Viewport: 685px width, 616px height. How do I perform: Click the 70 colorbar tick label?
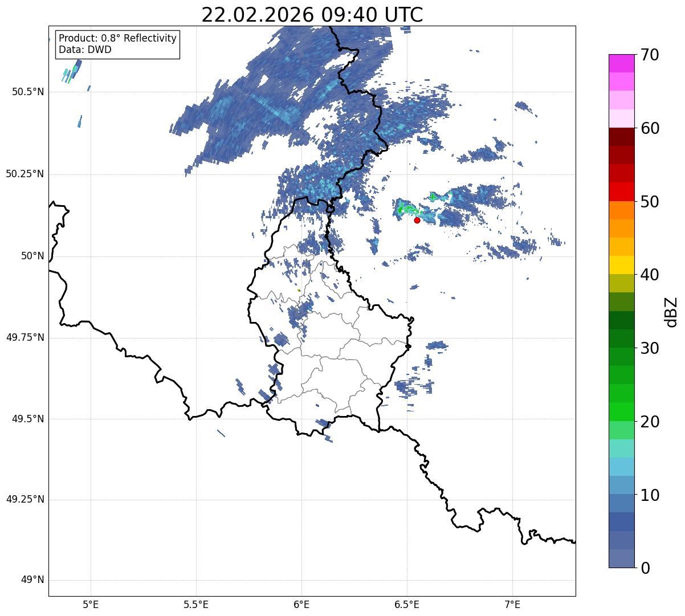[x=650, y=55]
